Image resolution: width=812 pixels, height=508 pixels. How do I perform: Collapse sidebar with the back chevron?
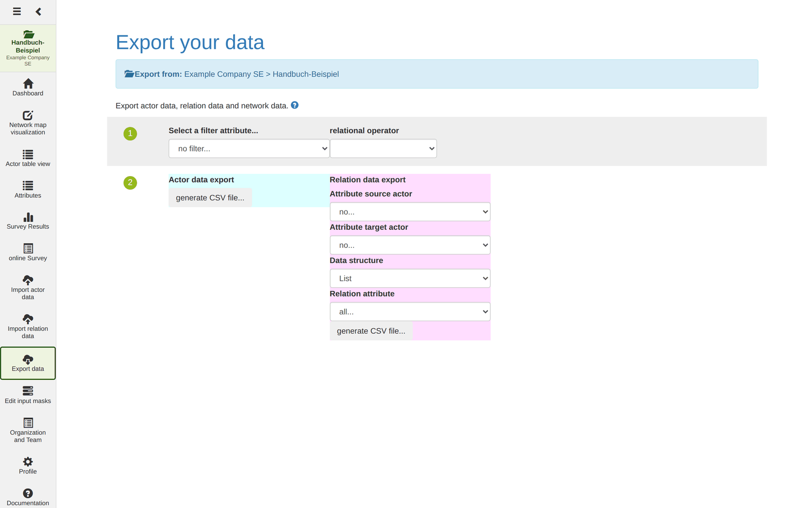[x=38, y=11]
